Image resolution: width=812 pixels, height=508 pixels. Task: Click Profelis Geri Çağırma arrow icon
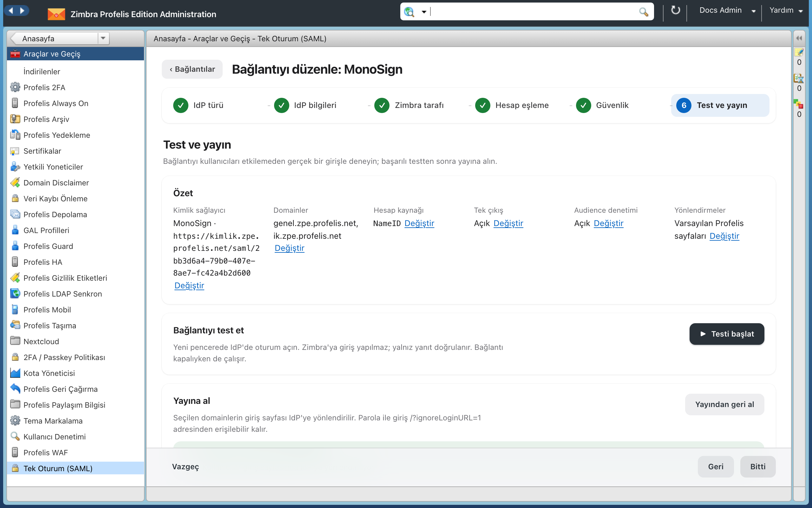coord(15,389)
